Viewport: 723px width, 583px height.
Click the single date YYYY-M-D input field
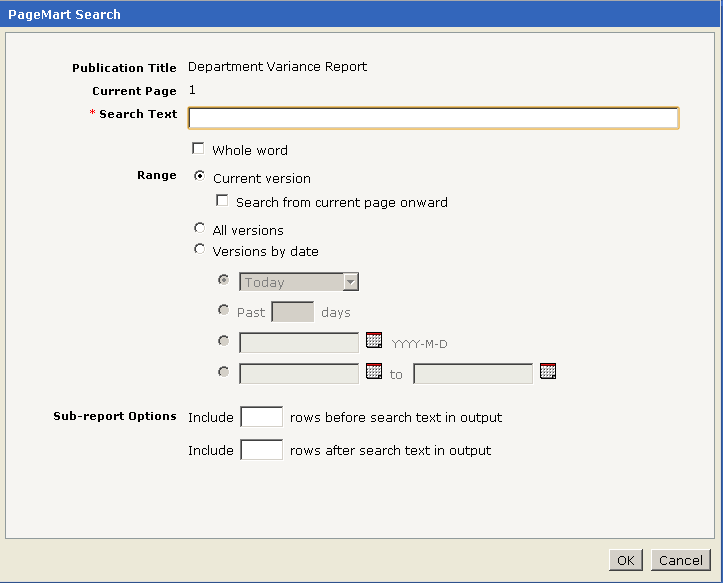[299, 343]
